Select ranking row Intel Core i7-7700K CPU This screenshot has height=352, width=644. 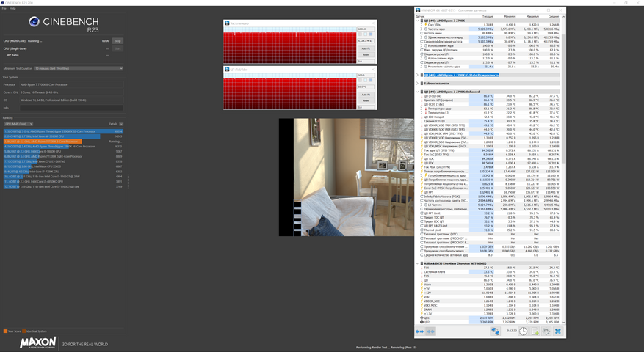pyautogui.click(x=63, y=172)
